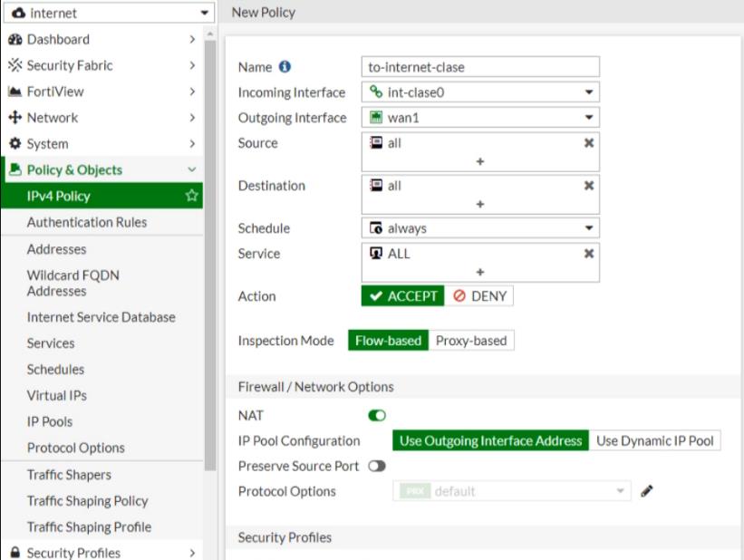
Task: Open Addresses menu item
Action: pos(102,249)
